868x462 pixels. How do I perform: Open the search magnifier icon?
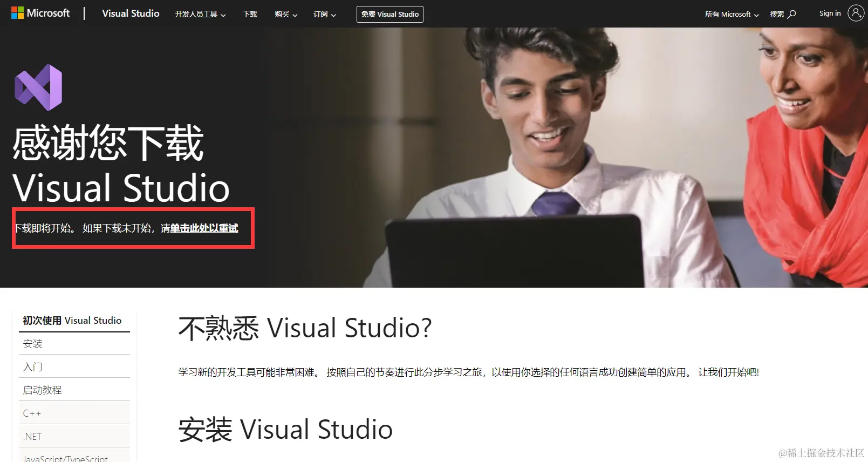click(792, 14)
